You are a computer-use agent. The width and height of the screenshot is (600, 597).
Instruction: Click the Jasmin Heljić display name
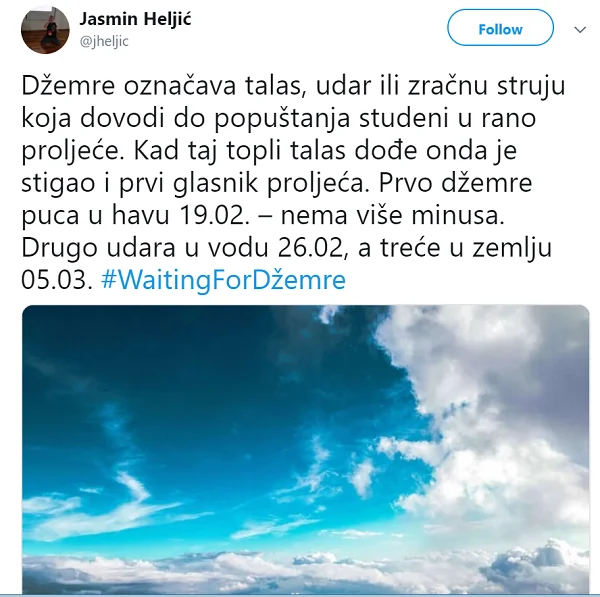click(135, 19)
